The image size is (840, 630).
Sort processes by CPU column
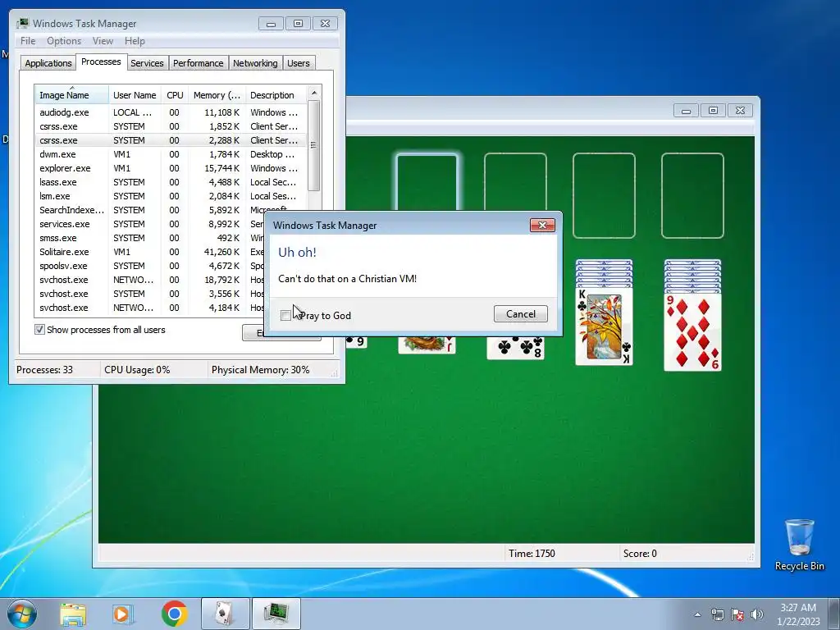pos(175,95)
